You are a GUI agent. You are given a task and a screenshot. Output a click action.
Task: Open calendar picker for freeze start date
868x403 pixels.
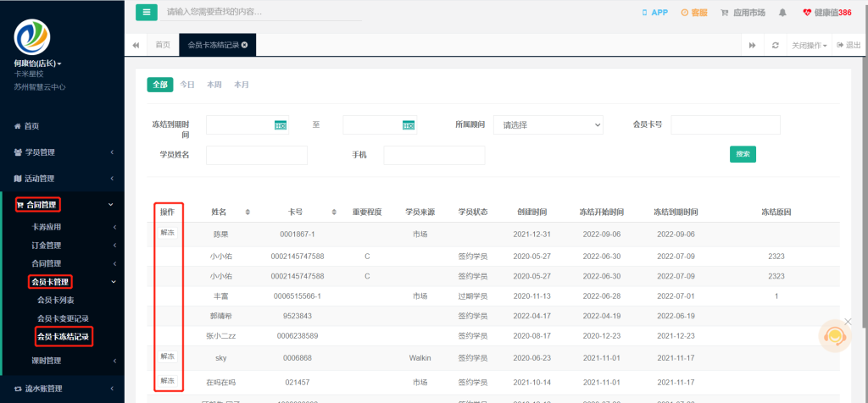[281, 125]
